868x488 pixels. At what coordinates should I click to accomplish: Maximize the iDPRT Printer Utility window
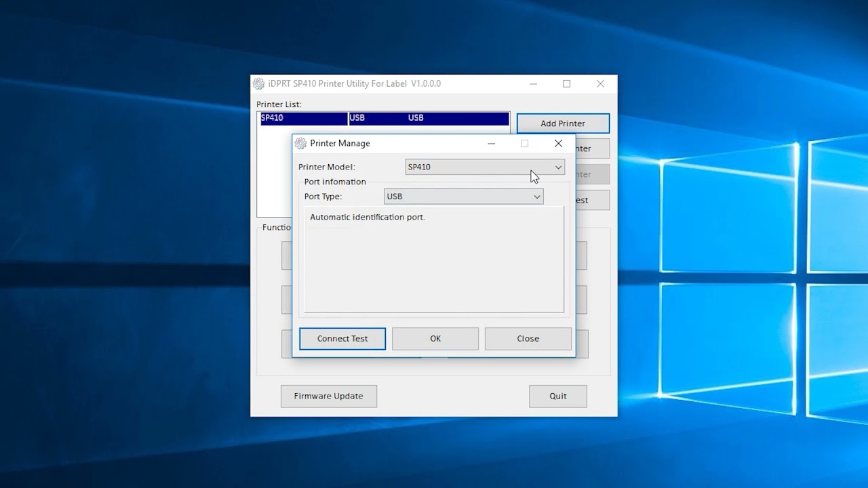tap(566, 84)
